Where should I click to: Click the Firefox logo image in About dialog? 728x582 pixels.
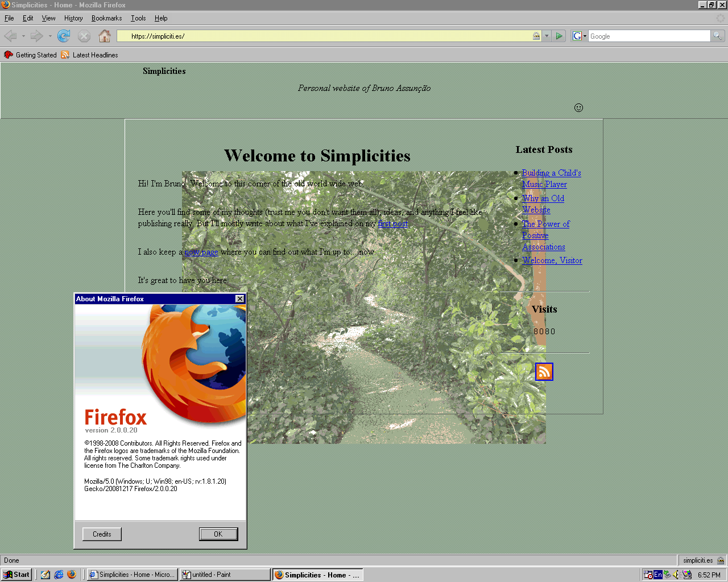point(193,364)
